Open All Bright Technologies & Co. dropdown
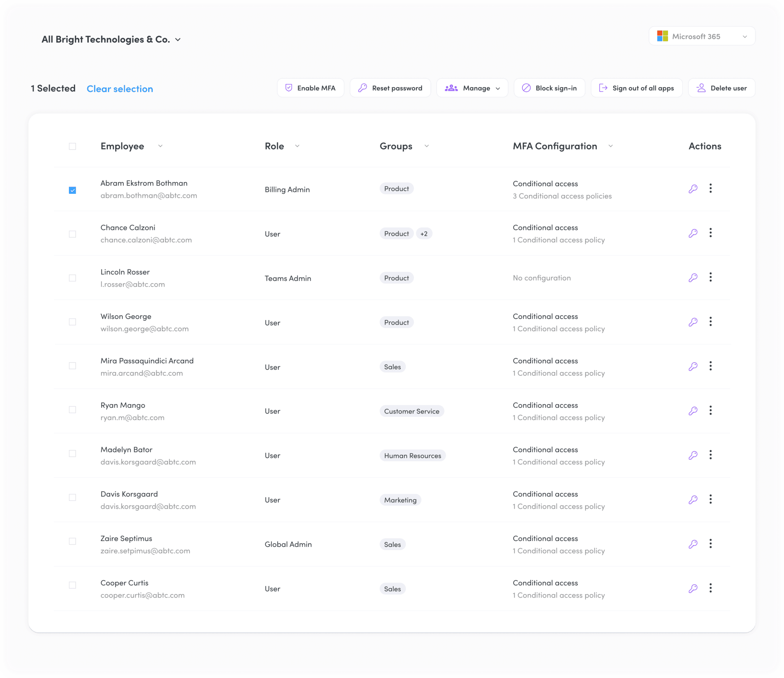The height and width of the screenshot is (678, 784). pos(111,39)
